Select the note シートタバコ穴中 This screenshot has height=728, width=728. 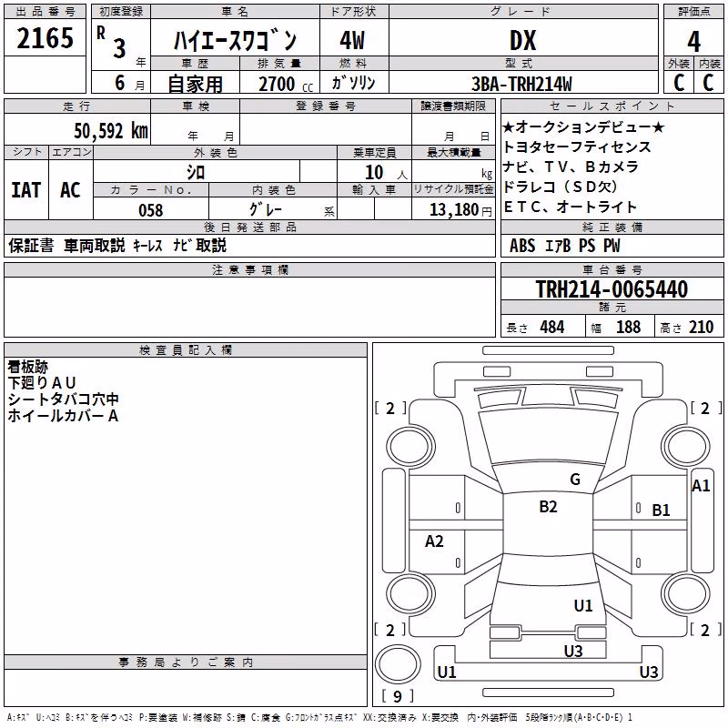[x=64, y=399]
